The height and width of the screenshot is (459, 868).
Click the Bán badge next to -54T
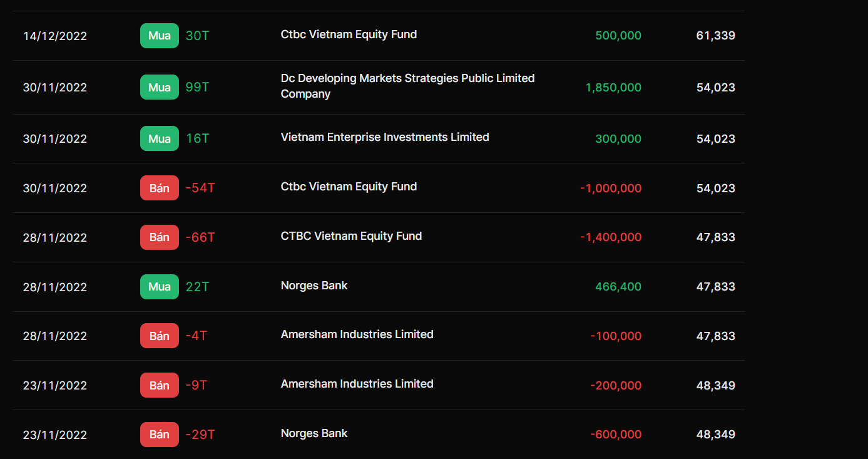pyautogui.click(x=159, y=188)
